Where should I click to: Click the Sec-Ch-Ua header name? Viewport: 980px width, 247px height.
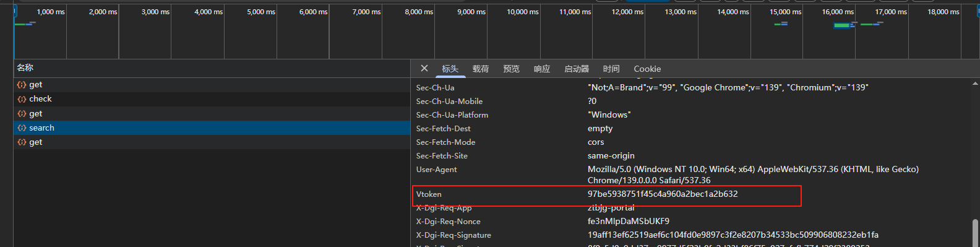435,88
